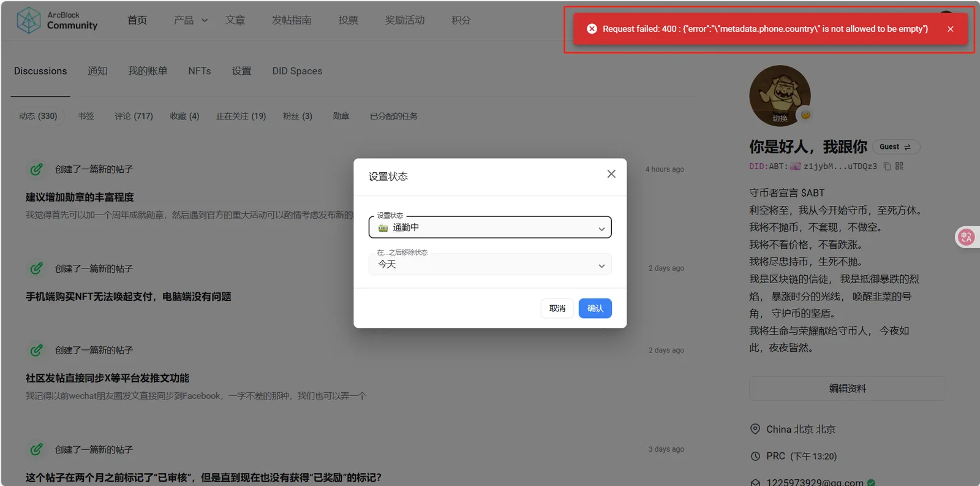
Task: Switch to the Discussions tab
Action: coord(40,71)
